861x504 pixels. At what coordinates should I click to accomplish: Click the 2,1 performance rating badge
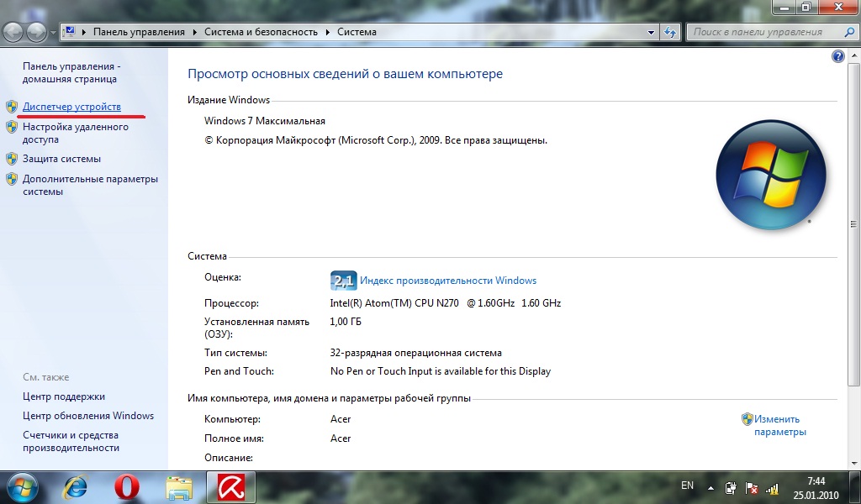[344, 281]
